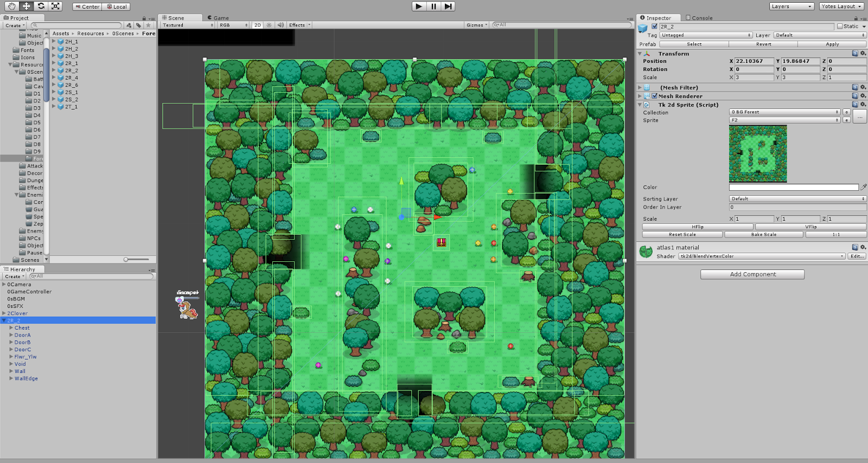868x463 pixels.
Task: Open atlas1 material gear menu
Action: pyautogui.click(x=863, y=247)
